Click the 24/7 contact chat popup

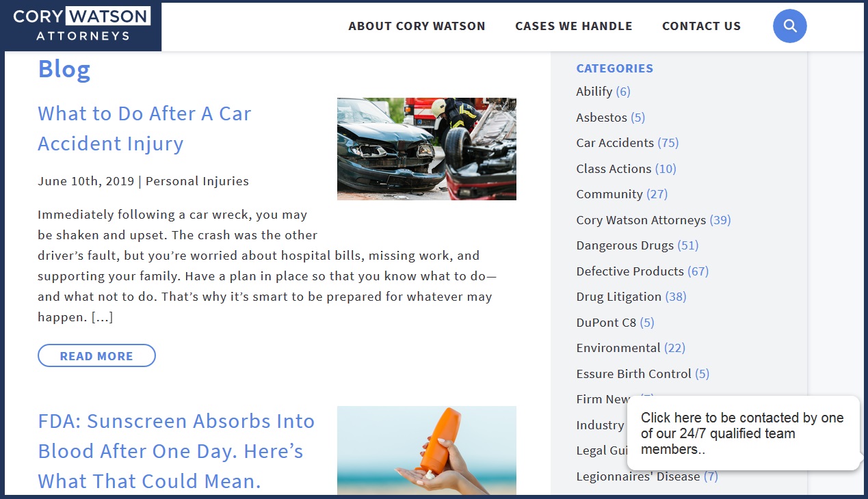coord(743,433)
